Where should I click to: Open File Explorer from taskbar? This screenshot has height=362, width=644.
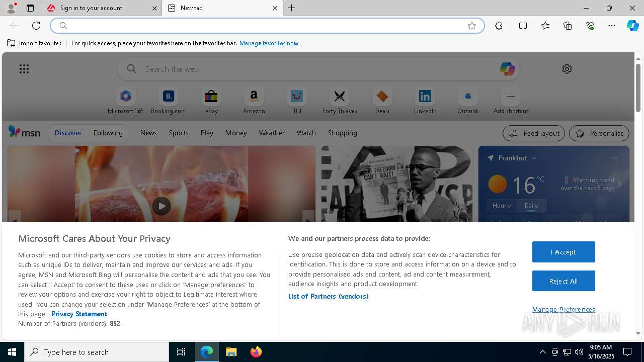(231, 352)
